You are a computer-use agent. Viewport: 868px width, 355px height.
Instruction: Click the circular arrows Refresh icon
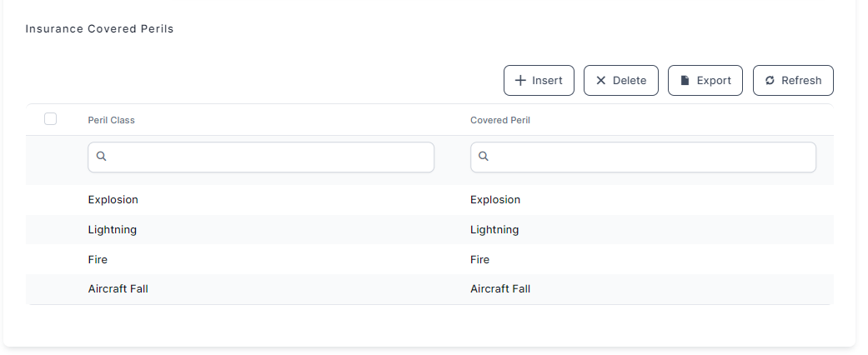[770, 81]
